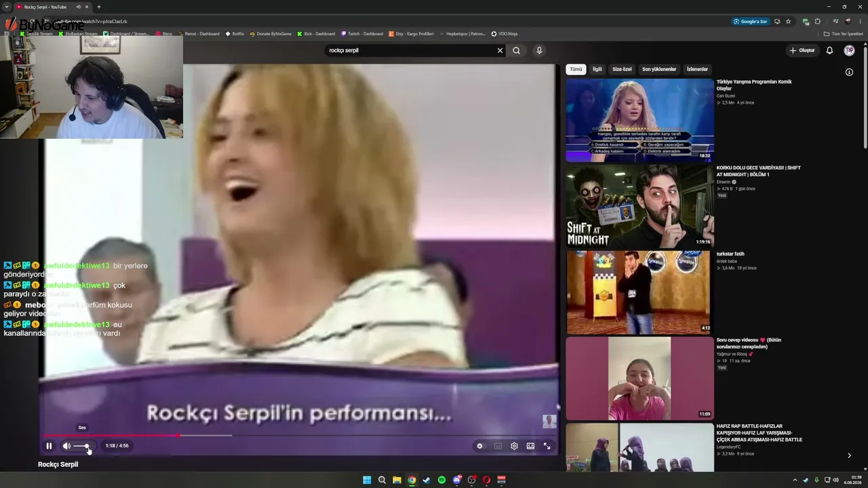
Task: Visit the ördek baba channel link
Action: [x=727, y=261]
